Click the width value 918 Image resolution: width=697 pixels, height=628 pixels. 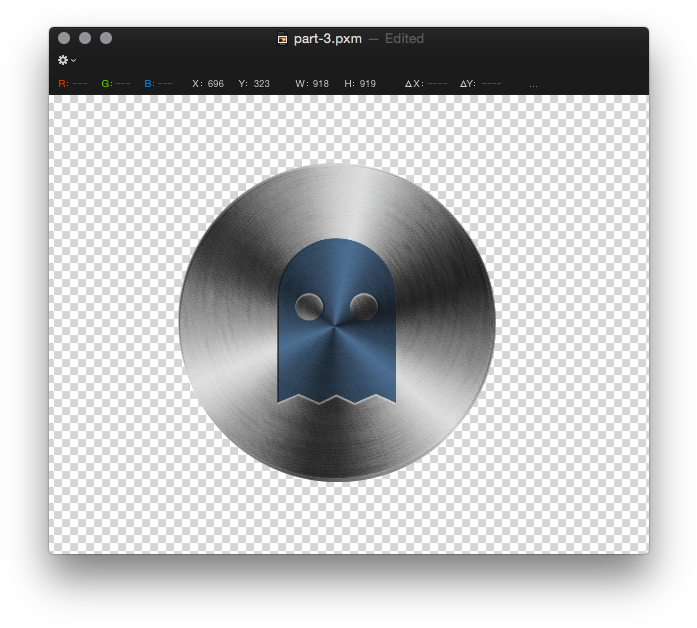[x=319, y=84]
